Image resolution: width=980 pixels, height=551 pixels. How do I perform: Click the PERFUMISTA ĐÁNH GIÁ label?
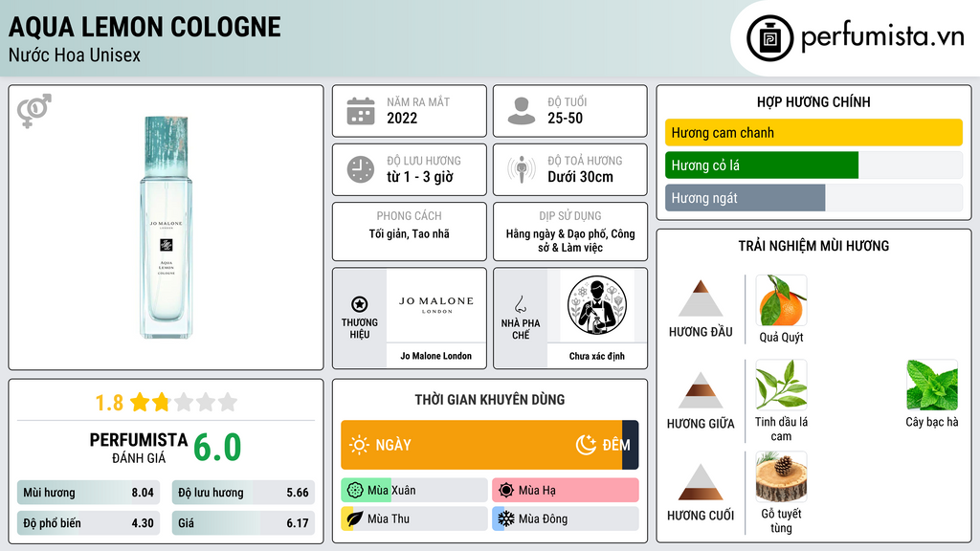139,448
